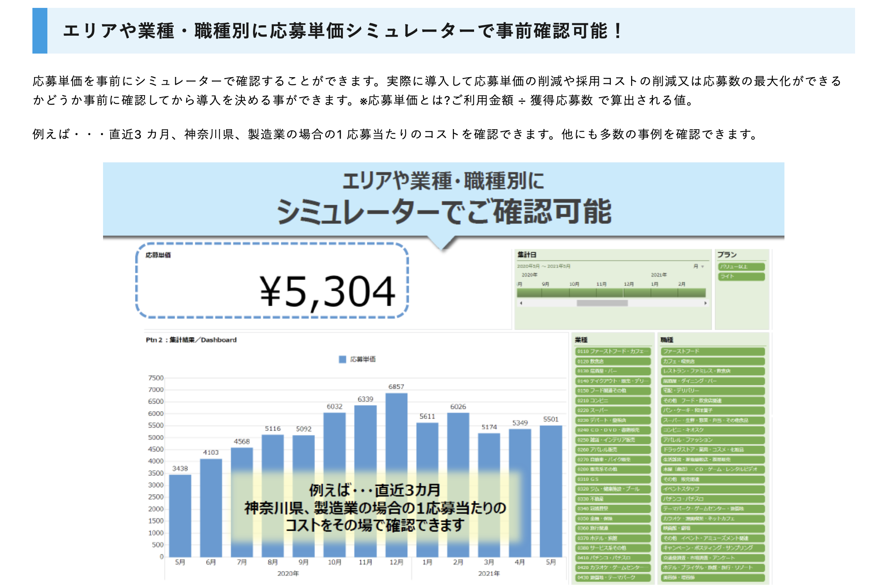Click the 11月 segment in date timeline

click(609, 293)
